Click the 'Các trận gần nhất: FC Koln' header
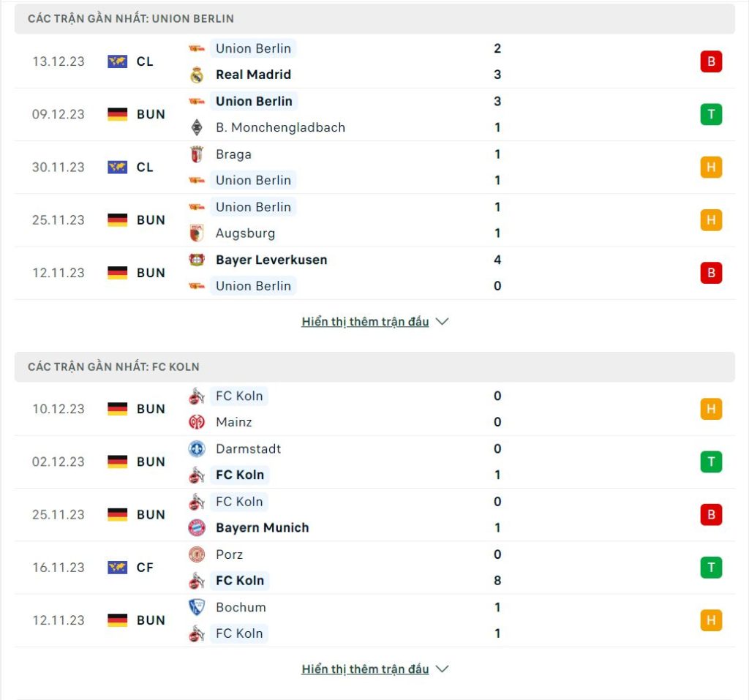Viewport: 749px width, 700px height. click(x=374, y=367)
